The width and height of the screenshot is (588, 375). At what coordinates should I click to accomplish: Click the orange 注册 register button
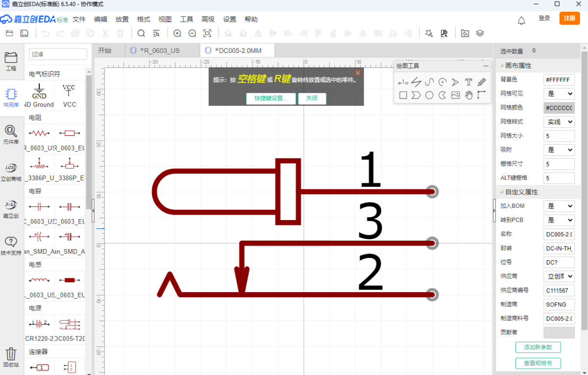pyautogui.click(x=569, y=18)
